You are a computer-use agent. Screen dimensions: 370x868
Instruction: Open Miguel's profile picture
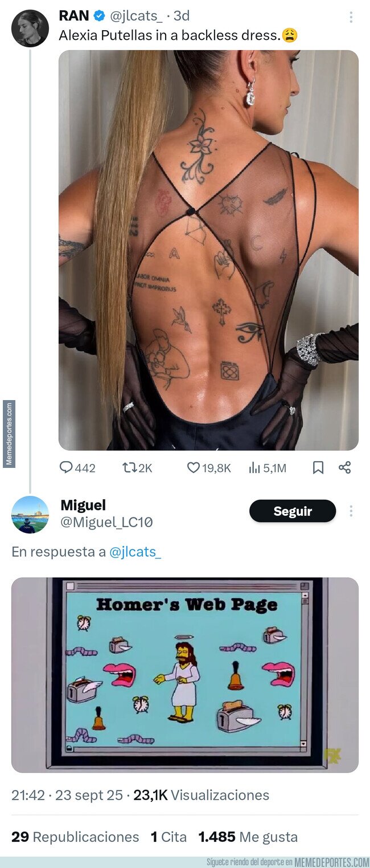pyautogui.click(x=30, y=515)
